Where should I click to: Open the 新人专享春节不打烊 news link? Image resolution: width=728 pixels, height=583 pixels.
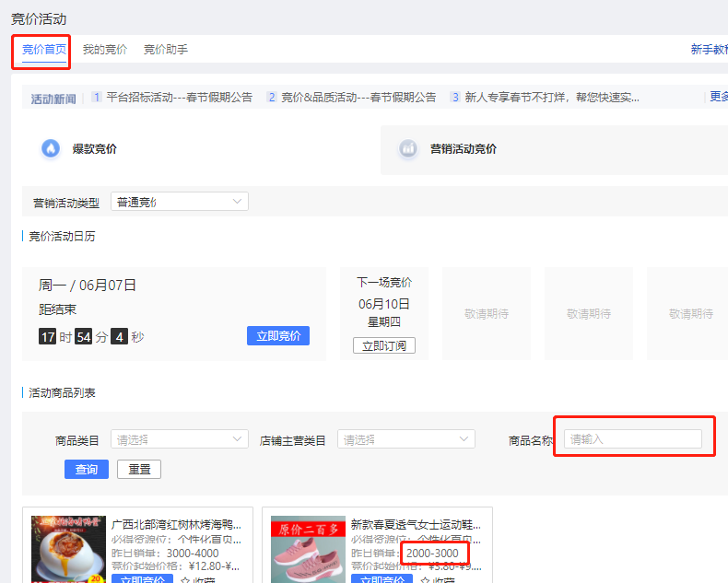[x=552, y=98]
